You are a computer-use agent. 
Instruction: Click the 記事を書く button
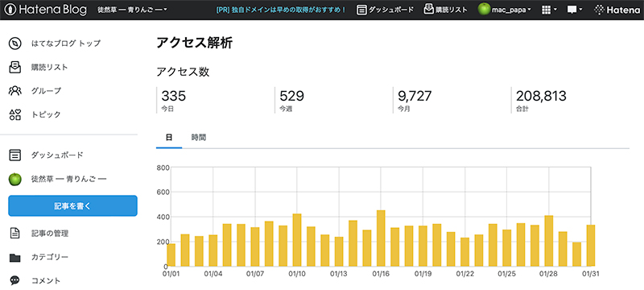point(72,205)
